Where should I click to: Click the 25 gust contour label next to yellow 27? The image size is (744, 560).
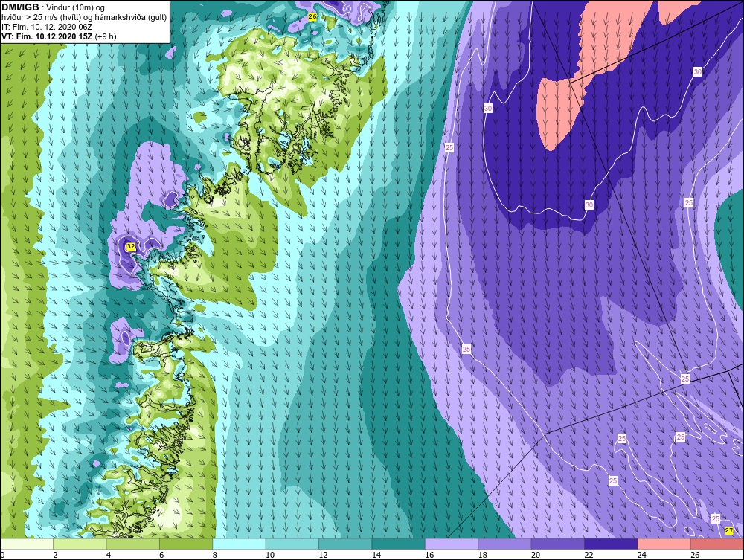tap(716, 519)
